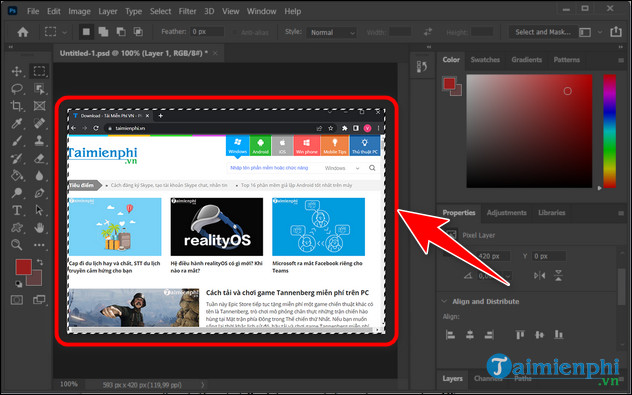Click the Home icon in options bar
Viewport: 632px width, 395px height.
23,32
